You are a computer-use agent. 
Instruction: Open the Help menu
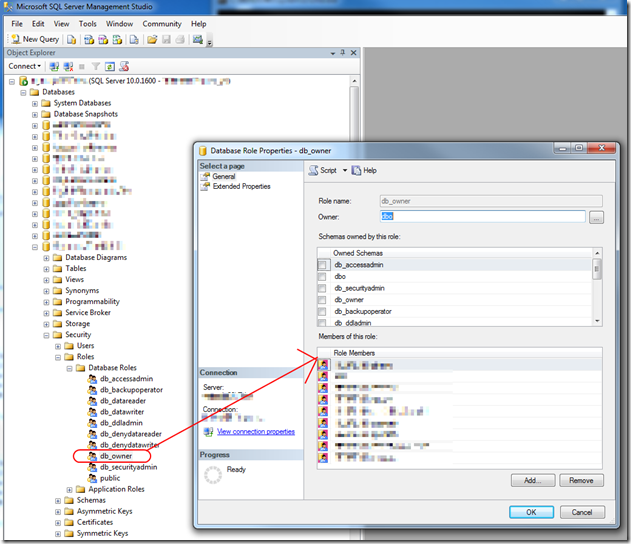(x=199, y=24)
